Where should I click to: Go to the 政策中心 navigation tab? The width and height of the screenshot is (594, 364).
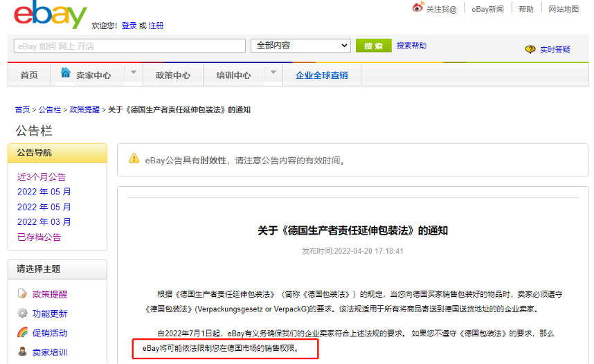172,75
